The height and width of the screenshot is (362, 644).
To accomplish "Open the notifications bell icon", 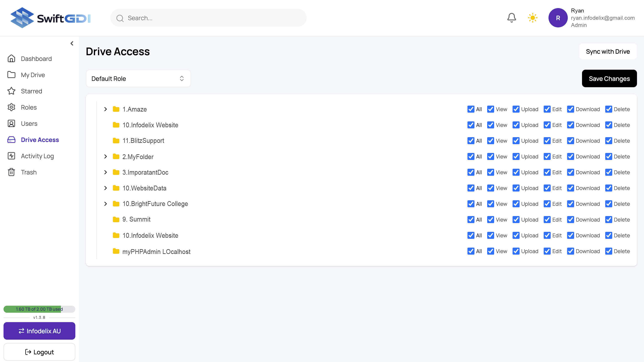I will pyautogui.click(x=511, y=18).
